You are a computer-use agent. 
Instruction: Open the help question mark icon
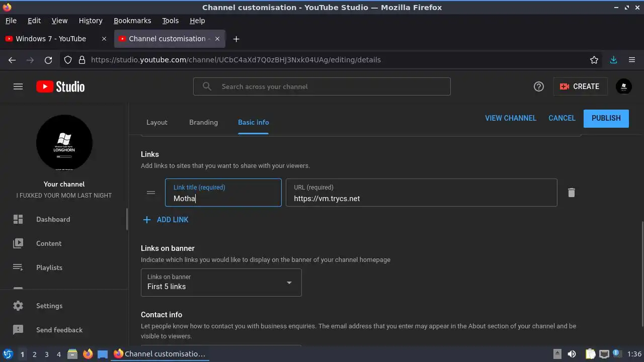[539, 86]
